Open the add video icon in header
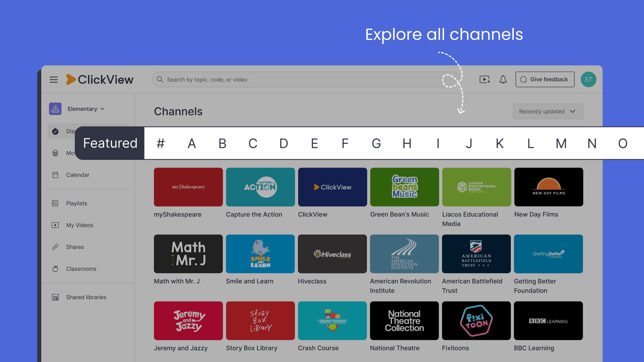Screen dimensions: 644x362 485,79
